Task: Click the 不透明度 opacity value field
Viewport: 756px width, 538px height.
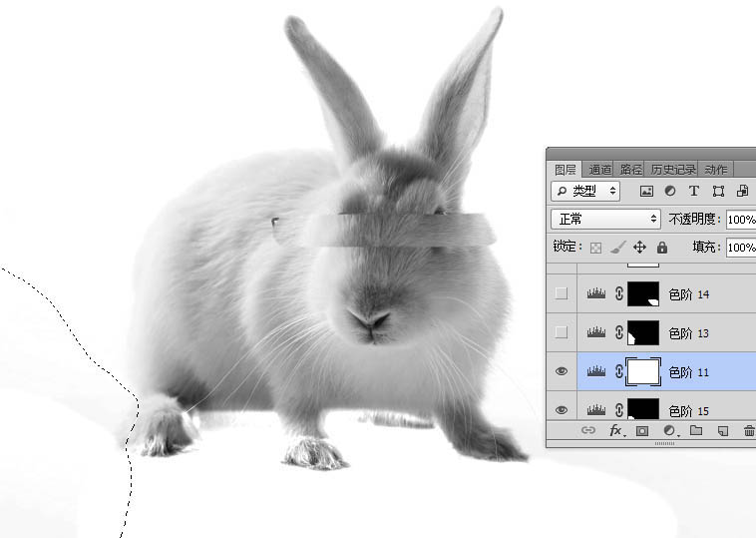Action: pyautogui.click(x=740, y=219)
